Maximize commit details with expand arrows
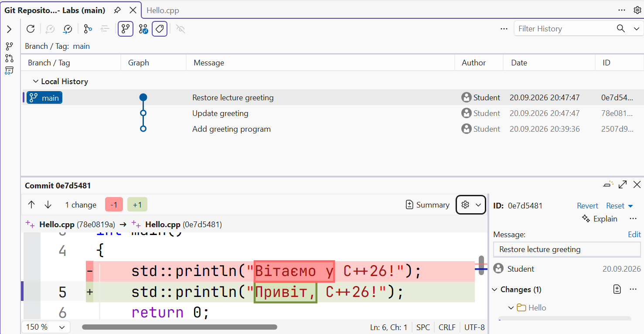Viewport: 644px width, 334px height. [x=623, y=184]
